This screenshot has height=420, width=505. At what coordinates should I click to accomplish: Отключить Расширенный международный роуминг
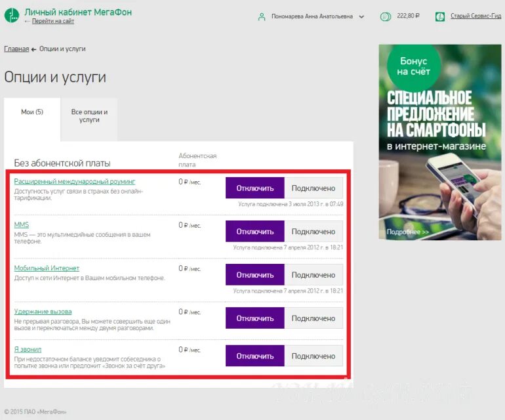pos(254,188)
